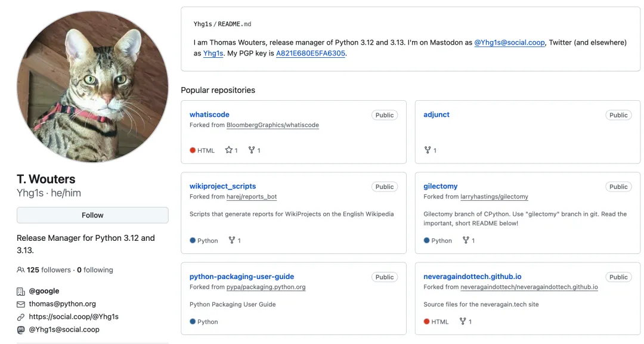Click the 125 followers link

(49, 270)
